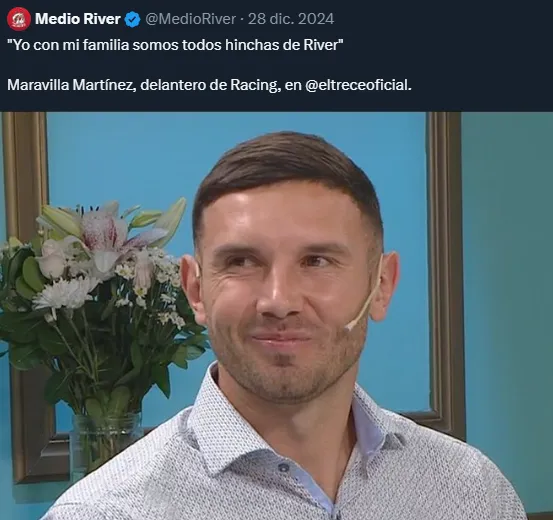Visit the @MedioRiver handle link
This screenshot has width=553, height=520.
190,19
